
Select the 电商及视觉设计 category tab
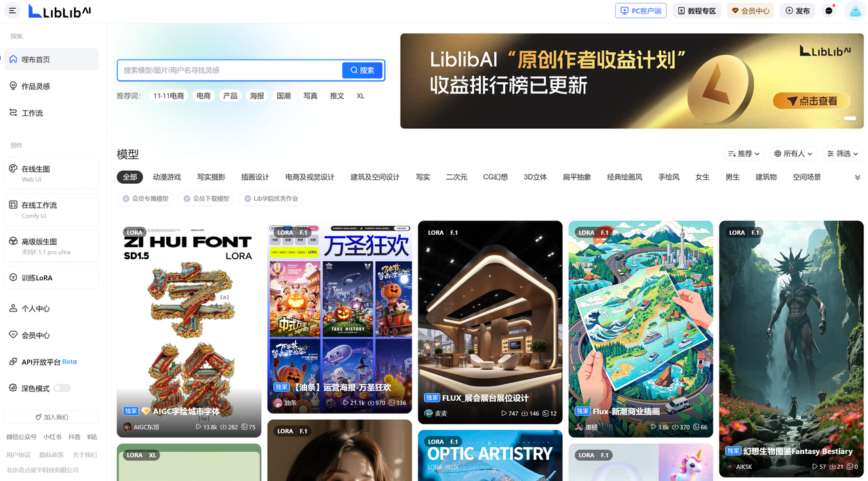click(x=310, y=177)
